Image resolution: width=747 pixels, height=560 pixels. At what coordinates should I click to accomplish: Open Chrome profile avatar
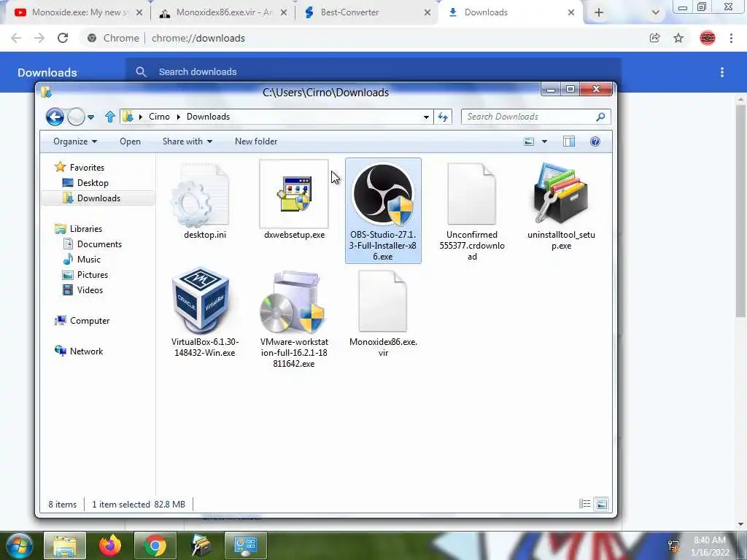click(708, 38)
